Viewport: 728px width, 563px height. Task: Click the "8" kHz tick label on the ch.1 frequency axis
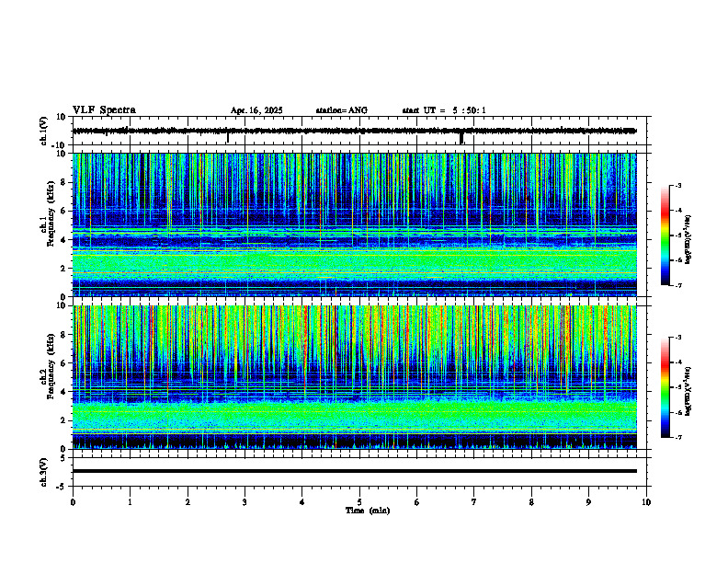click(x=64, y=182)
